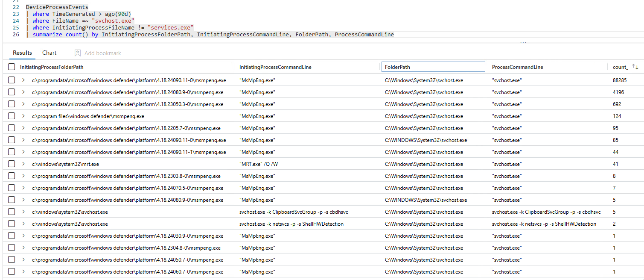Click the pane splitter ellipsis handle
The height and width of the screenshot is (280, 644).
pos(523,42)
